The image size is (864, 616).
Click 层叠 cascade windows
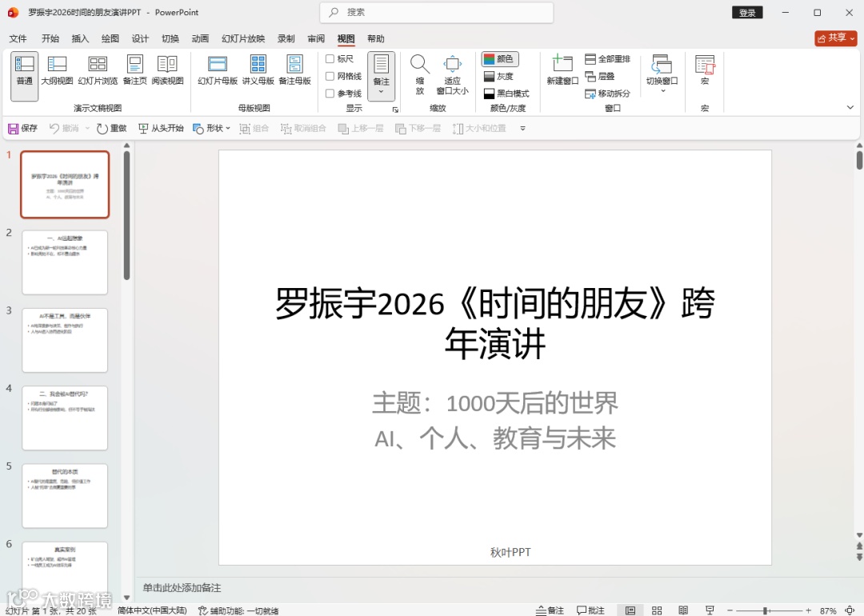[x=599, y=77]
